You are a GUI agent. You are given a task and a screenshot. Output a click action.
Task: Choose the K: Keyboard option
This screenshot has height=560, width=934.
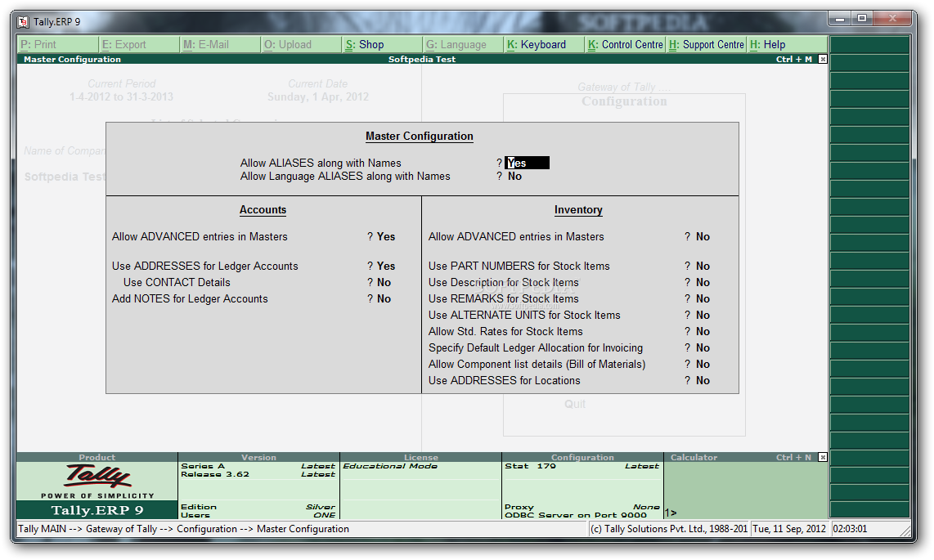(544, 45)
